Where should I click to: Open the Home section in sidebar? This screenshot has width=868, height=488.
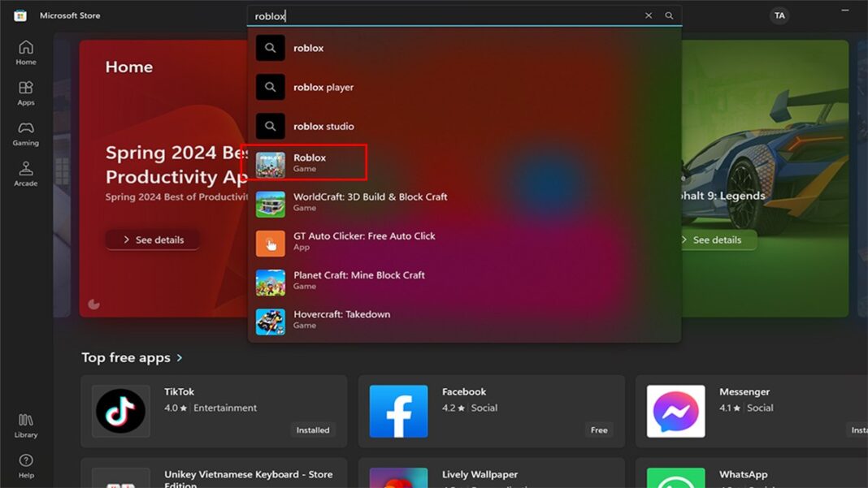tap(25, 52)
